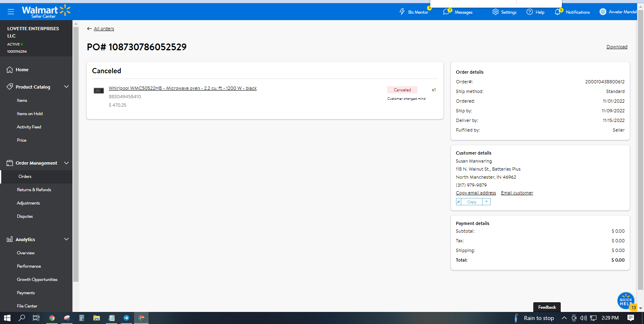
Task: Open the Notifications bell icon
Action: [x=557, y=12]
